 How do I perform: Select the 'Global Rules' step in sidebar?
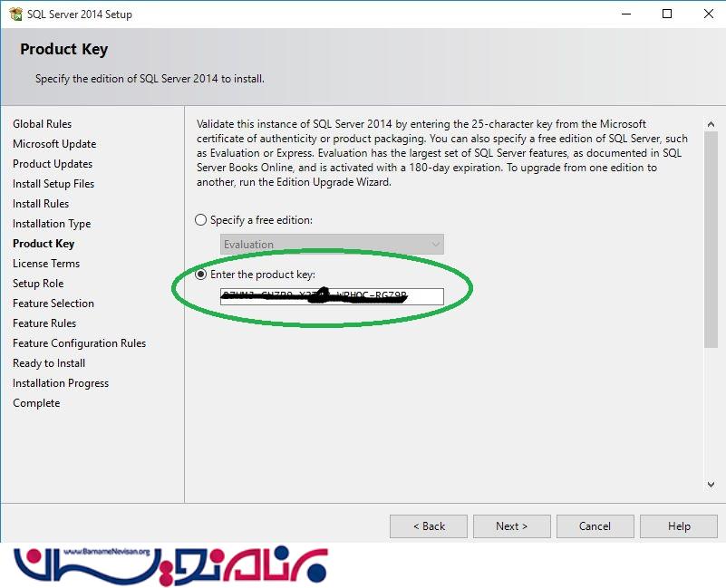pos(42,124)
